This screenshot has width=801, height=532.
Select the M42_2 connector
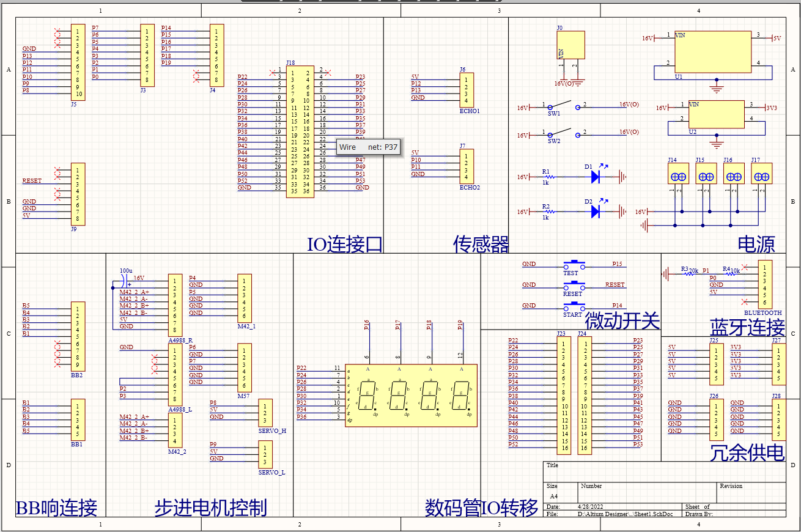(x=175, y=430)
